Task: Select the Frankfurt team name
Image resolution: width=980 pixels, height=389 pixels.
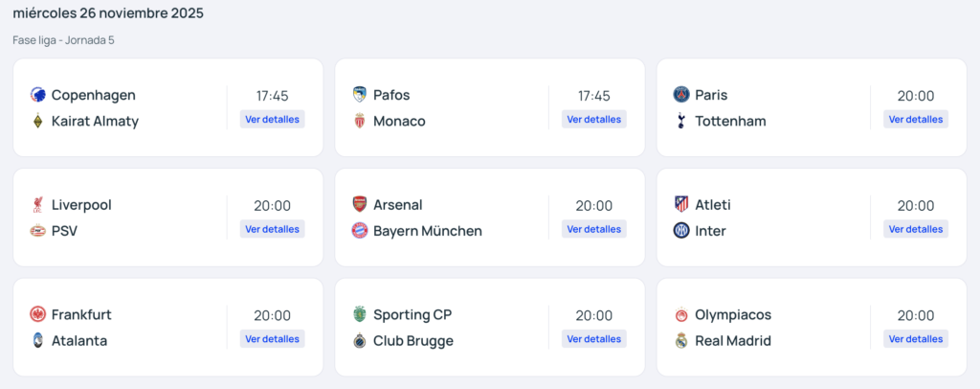Action: click(x=81, y=314)
